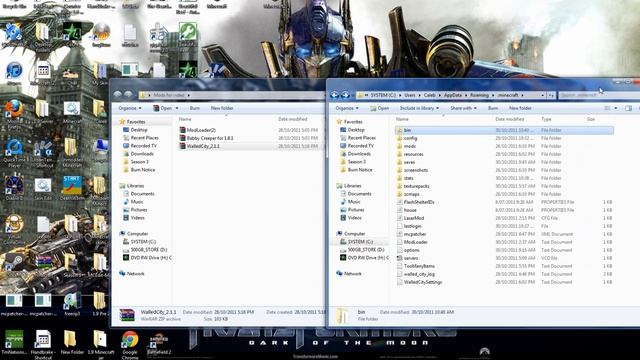Viewport: 640px width, 360px height.
Task: Click the forward arrow in .minecraft window
Action: pos(345,95)
